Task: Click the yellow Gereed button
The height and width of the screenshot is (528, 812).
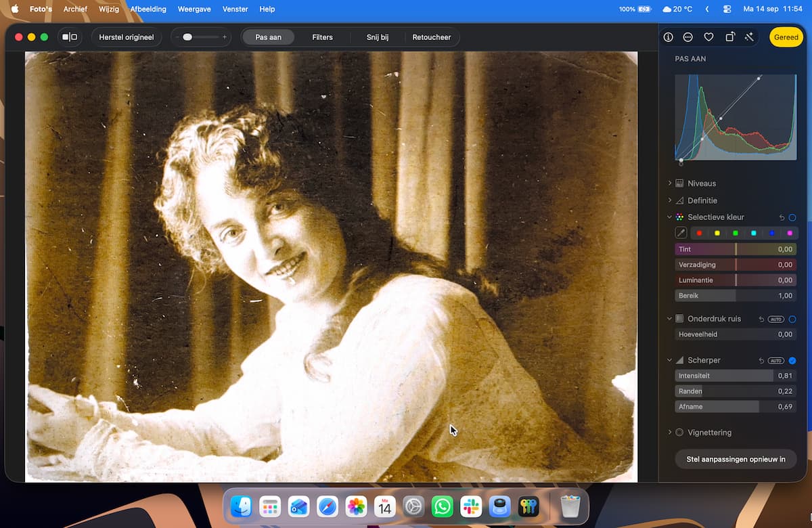Action: click(786, 37)
